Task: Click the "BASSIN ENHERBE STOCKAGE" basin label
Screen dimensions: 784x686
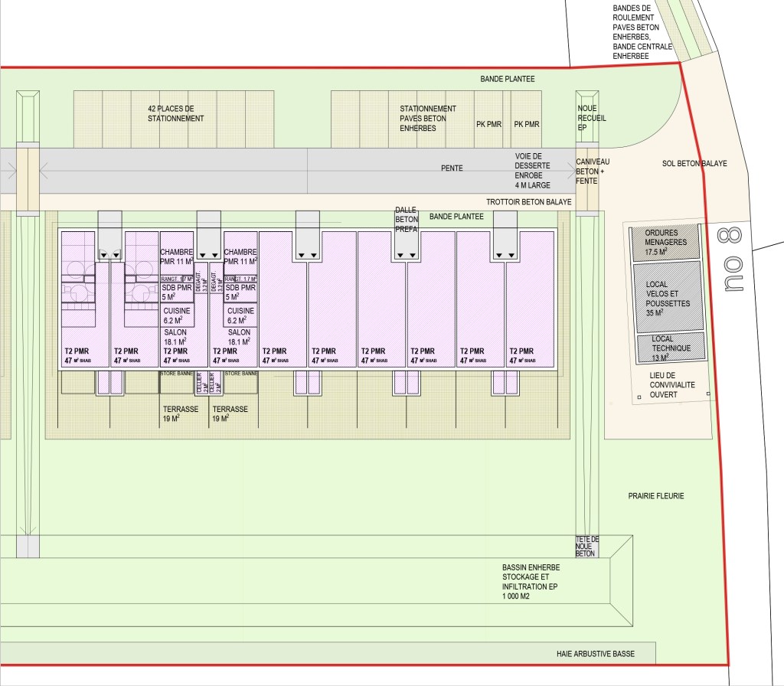Action: click(x=531, y=581)
